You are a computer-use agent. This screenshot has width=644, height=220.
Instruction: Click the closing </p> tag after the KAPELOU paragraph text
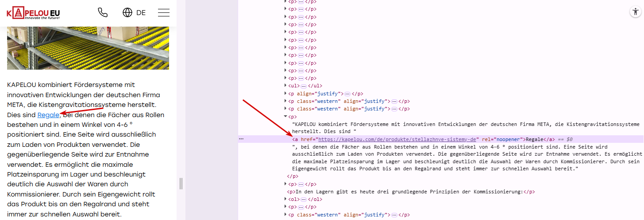pos(293,176)
